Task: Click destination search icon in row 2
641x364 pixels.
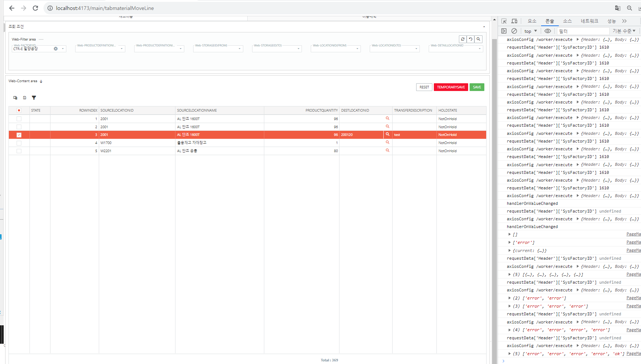Action: click(x=387, y=126)
